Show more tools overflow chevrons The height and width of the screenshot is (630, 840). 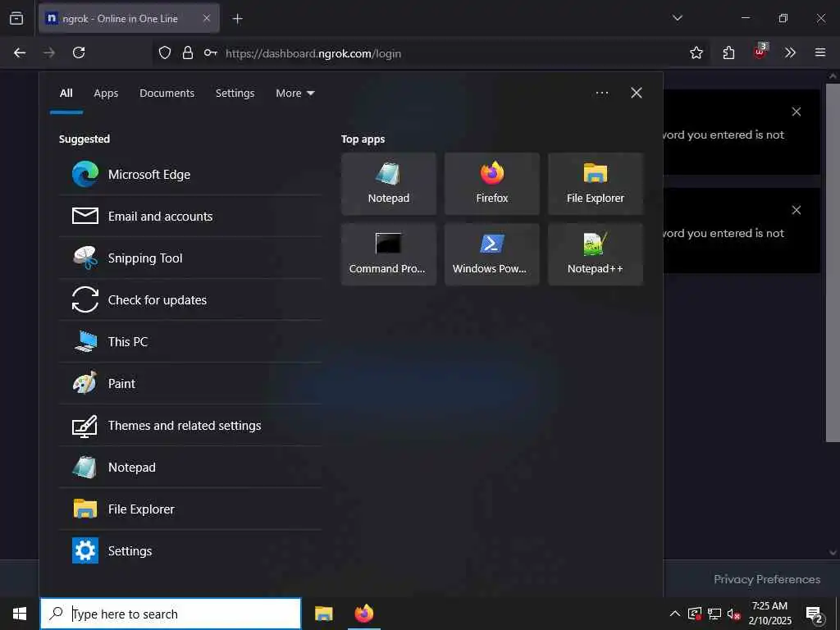click(790, 52)
